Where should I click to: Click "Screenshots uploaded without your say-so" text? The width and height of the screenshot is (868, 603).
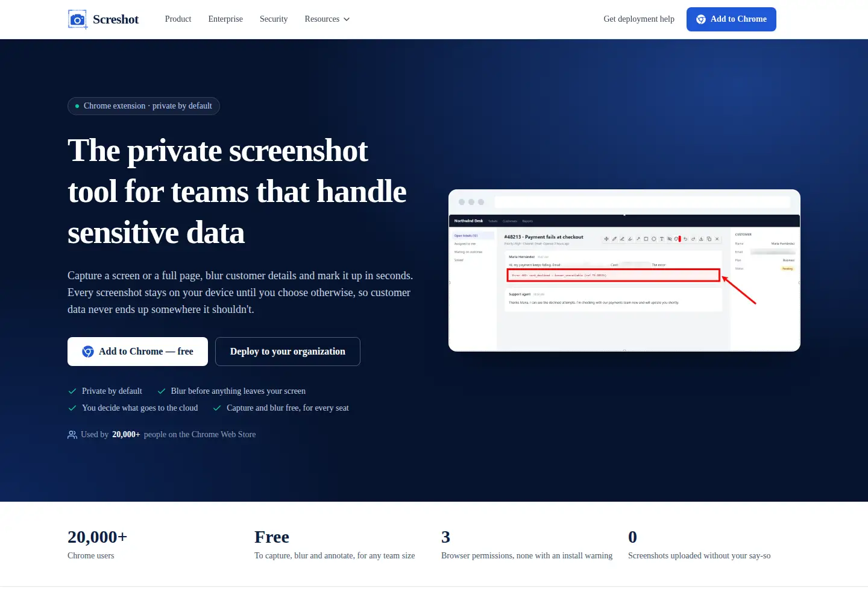coord(699,556)
